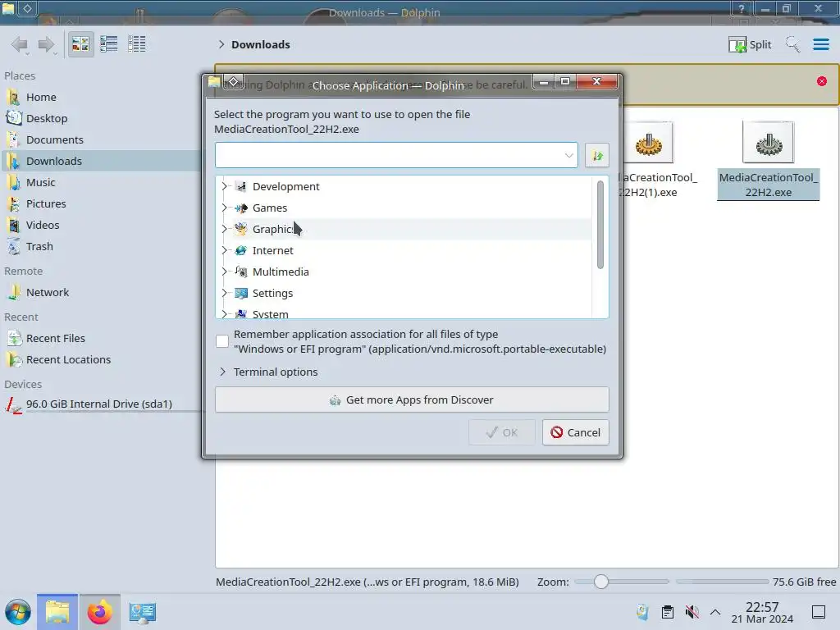
Task: Dismiss the warning banner with red close icon
Action: [x=822, y=81]
